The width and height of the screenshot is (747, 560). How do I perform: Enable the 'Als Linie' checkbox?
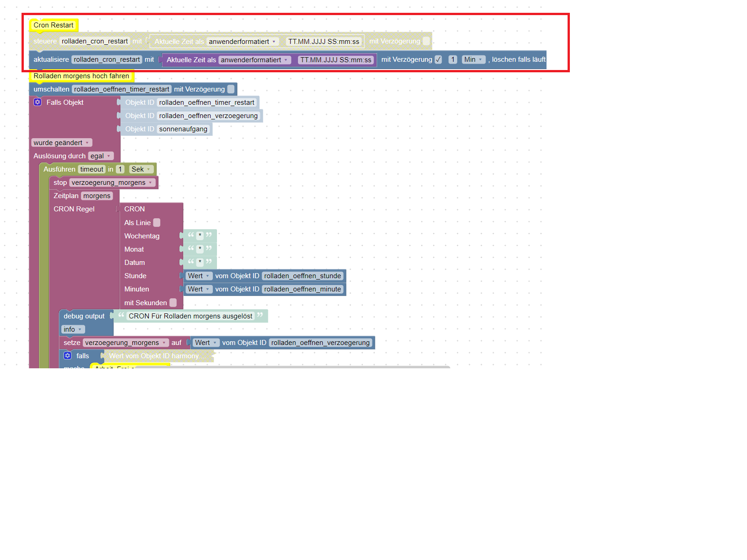pyautogui.click(x=157, y=222)
